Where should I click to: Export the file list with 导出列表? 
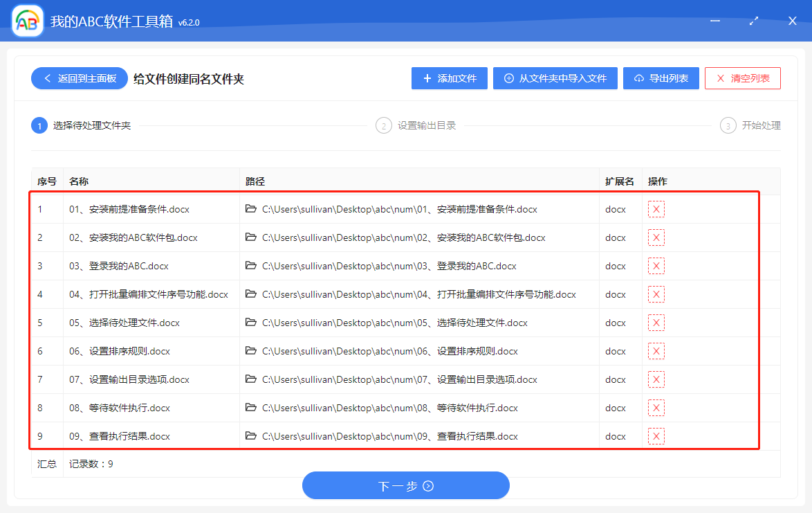tap(661, 78)
